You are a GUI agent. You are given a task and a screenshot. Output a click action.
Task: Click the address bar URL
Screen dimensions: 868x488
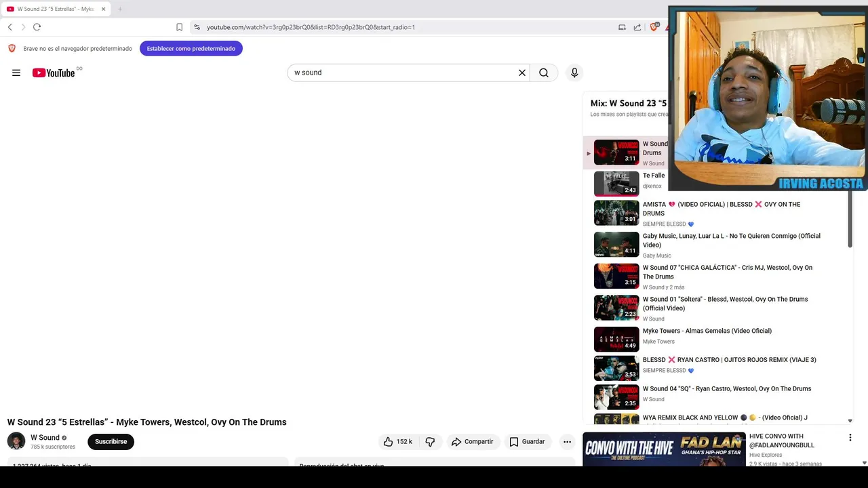tap(311, 27)
